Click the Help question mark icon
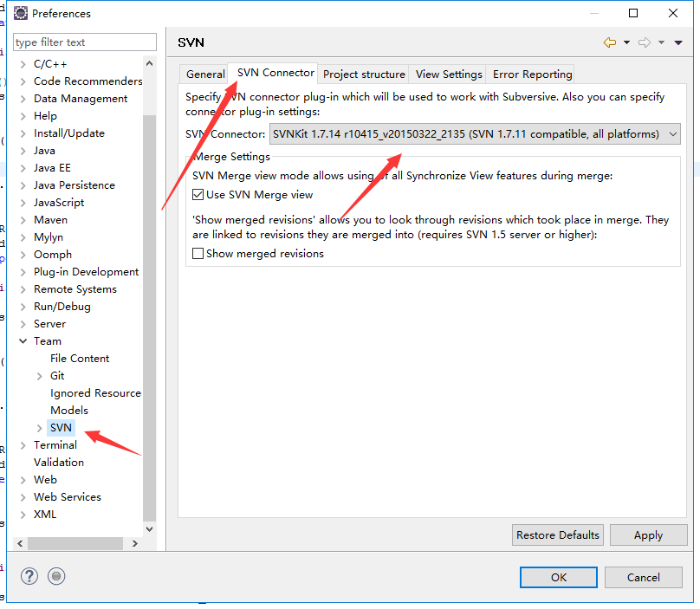700x609 pixels. [x=29, y=576]
